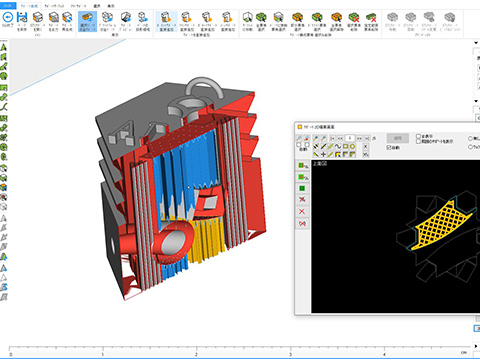This screenshot has width=480, height=360.
Task: Click the floppy disk save icon
Action: 22,17
